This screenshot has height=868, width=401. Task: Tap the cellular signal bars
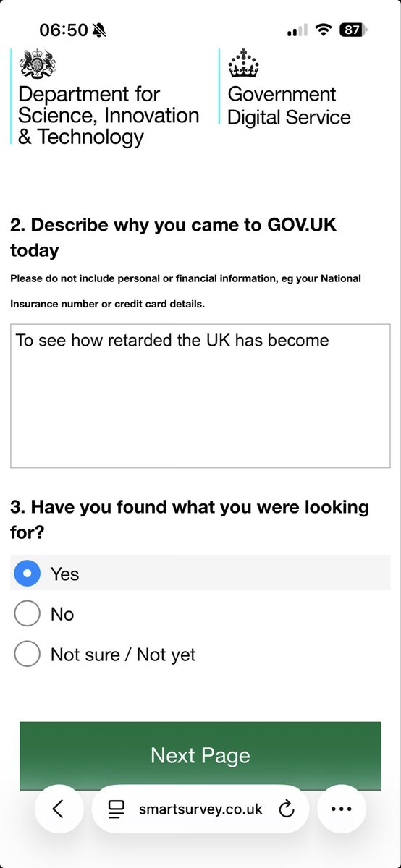point(297,30)
